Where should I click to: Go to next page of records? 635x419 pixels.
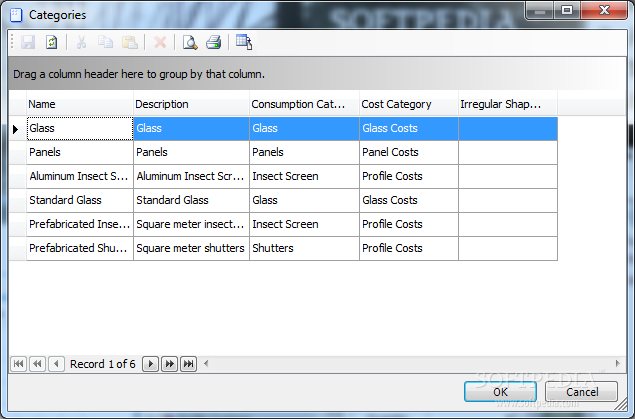coord(170,364)
